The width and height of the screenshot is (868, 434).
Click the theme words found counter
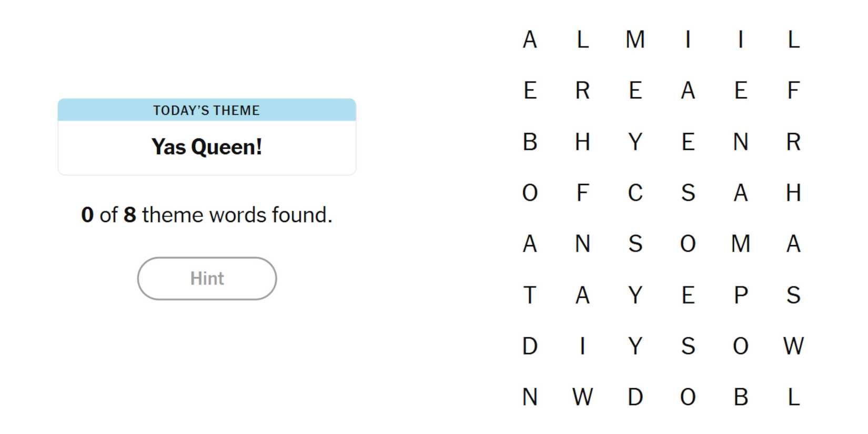(x=207, y=215)
